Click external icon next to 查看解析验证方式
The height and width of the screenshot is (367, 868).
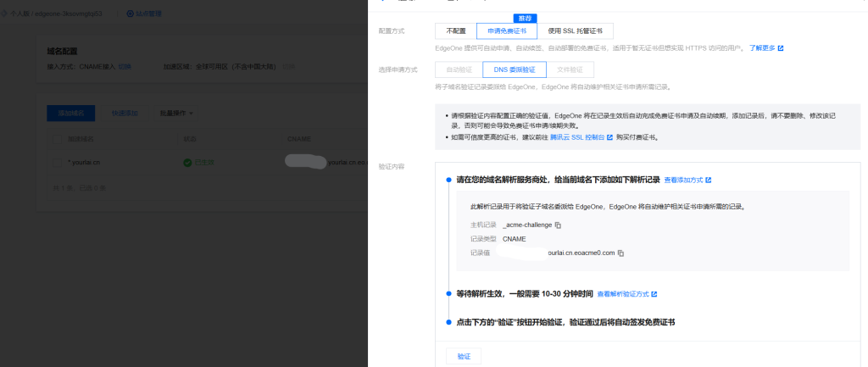click(x=654, y=294)
